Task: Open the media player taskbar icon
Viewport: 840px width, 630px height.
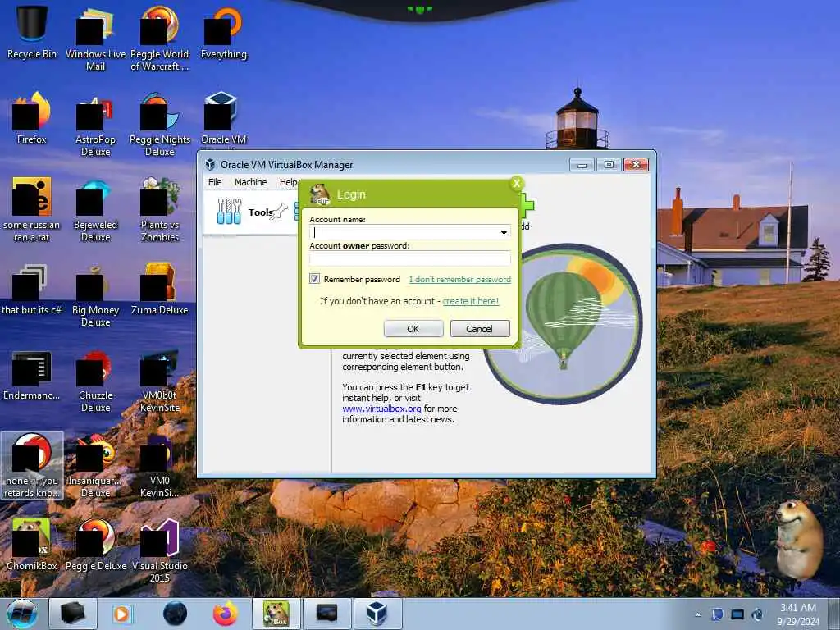Action: (x=121, y=614)
